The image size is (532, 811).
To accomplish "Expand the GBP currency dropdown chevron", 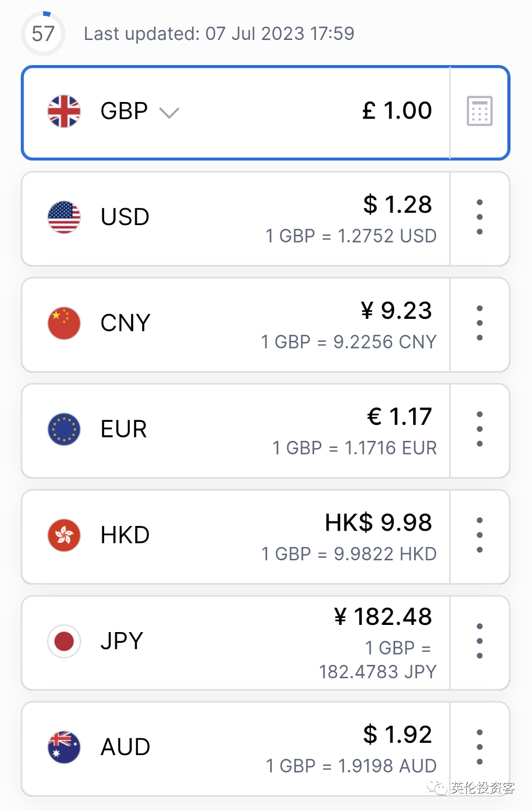I will click(x=169, y=112).
